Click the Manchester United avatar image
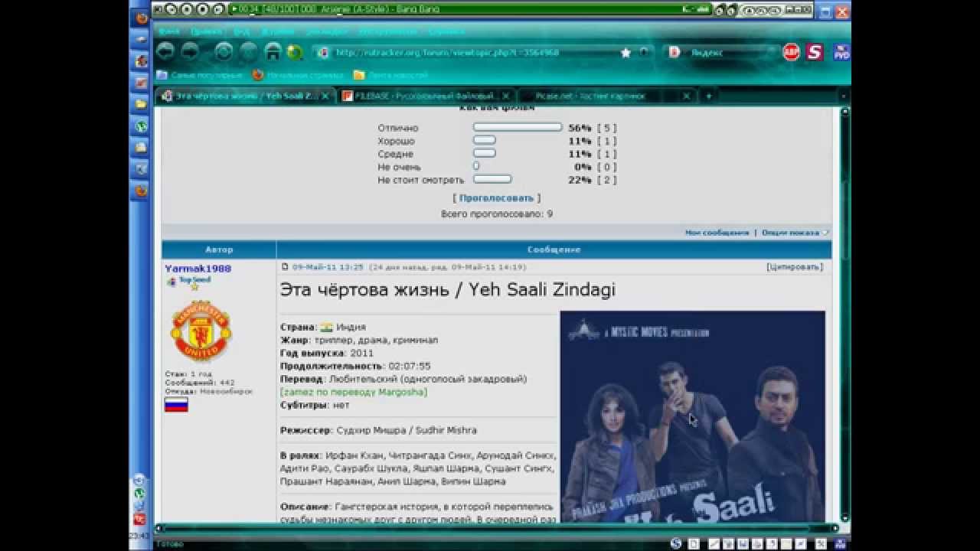The width and height of the screenshot is (980, 551). pos(201,331)
